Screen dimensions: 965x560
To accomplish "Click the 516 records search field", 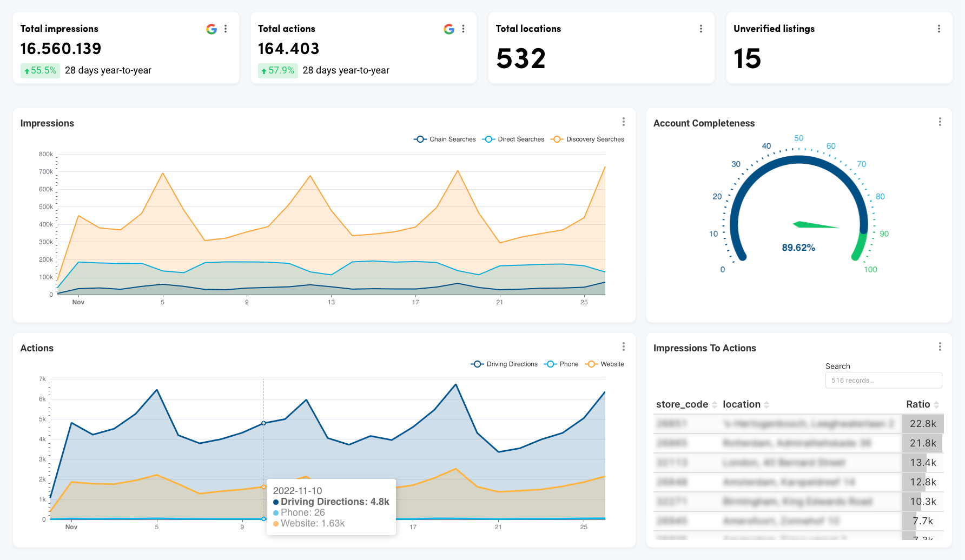I will click(x=883, y=380).
